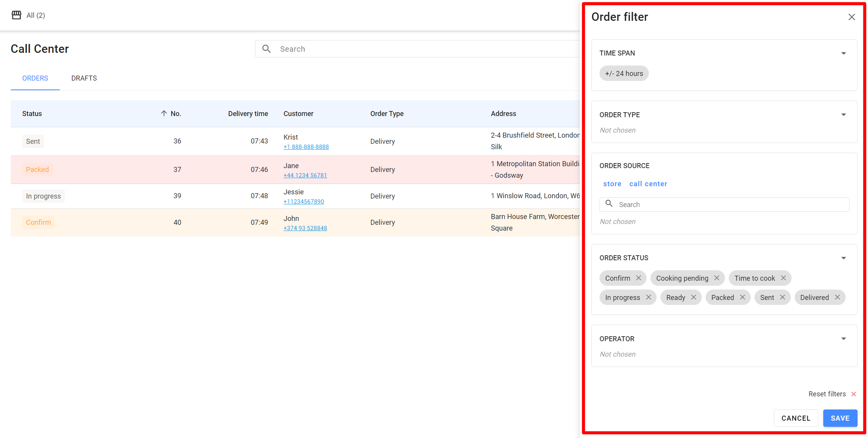This screenshot has height=438, width=868.
Task: Remove the Sent status chip
Action: pyautogui.click(x=783, y=297)
